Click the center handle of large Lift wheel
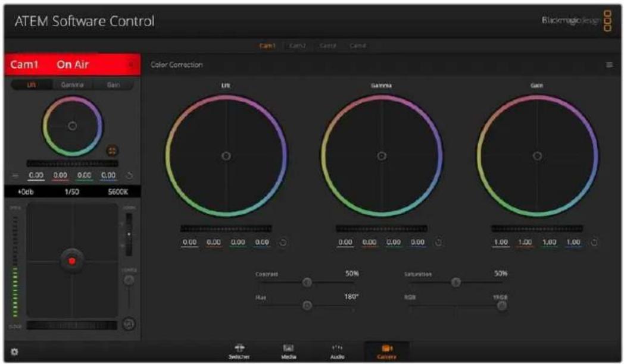This screenshot has height=364, width=624. [226, 156]
